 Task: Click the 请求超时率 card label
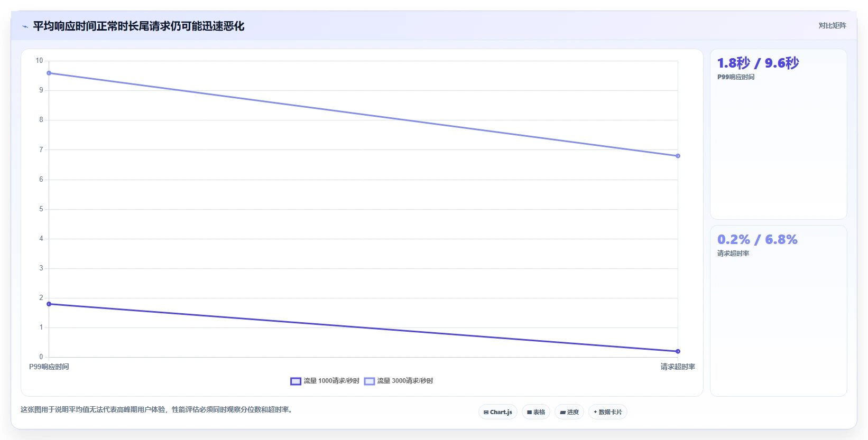(733, 254)
